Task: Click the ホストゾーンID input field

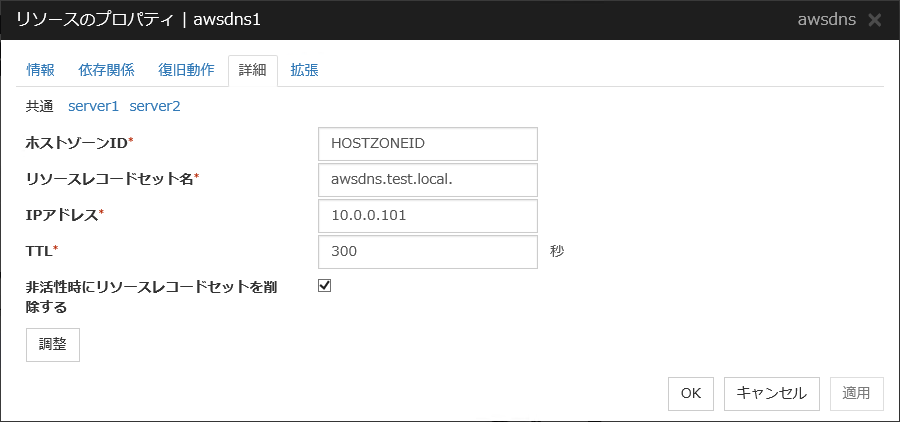Action: pyautogui.click(x=427, y=143)
